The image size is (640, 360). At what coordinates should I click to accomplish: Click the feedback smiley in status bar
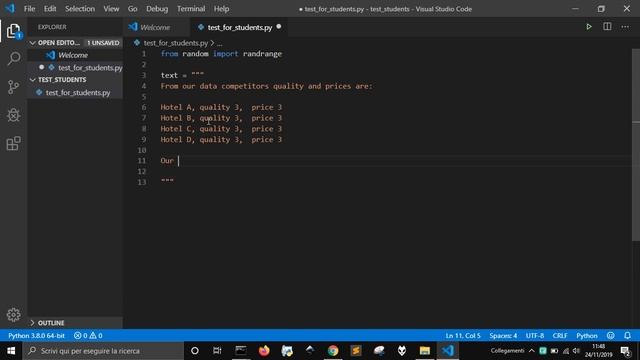(611, 336)
